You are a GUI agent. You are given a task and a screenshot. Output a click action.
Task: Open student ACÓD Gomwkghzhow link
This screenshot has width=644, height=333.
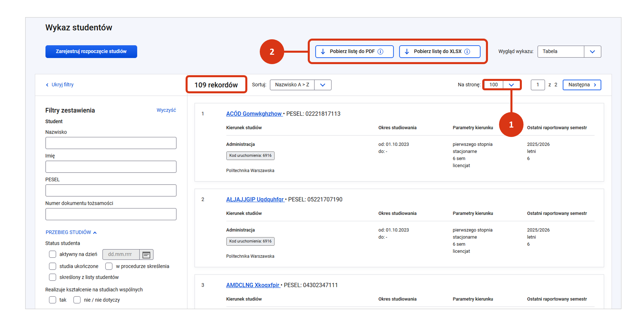tap(254, 114)
